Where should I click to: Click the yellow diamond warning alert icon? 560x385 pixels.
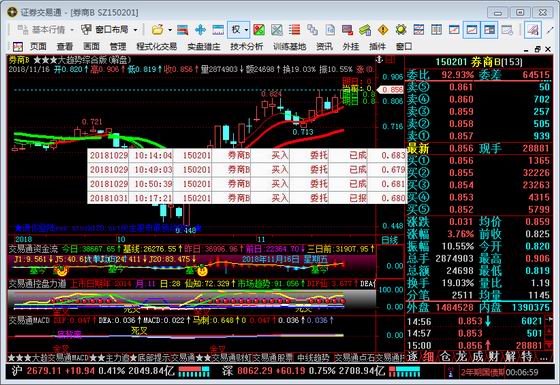coord(383,30)
